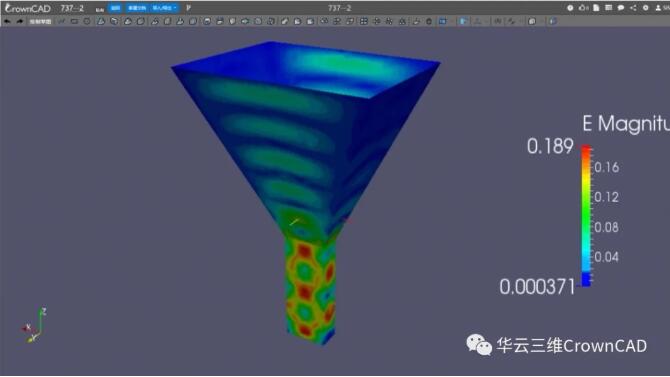Toggle the highlighted blue view-mode icon
Screen dimensions: 670x377
coord(443,21)
